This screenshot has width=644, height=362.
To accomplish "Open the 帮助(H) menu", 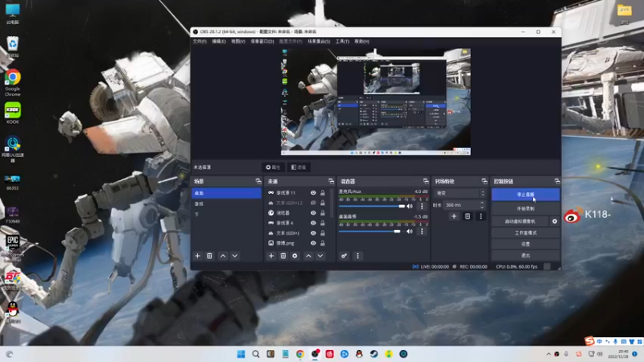I will [361, 42].
